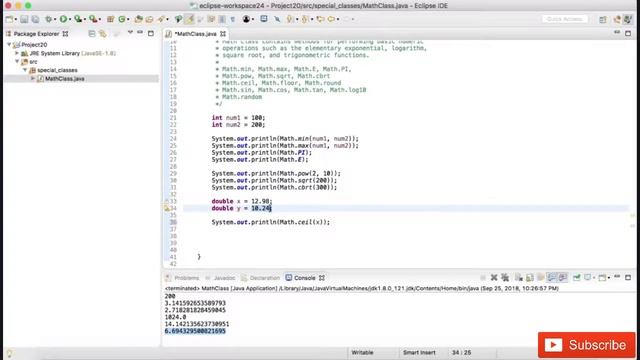The width and height of the screenshot is (640, 360).
Task: Close the MathClass.java editor tab
Action: pos(223,33)
